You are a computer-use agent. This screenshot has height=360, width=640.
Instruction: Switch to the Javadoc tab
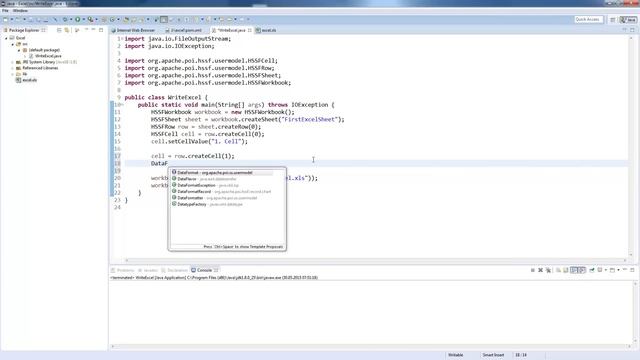coord(148,270)
